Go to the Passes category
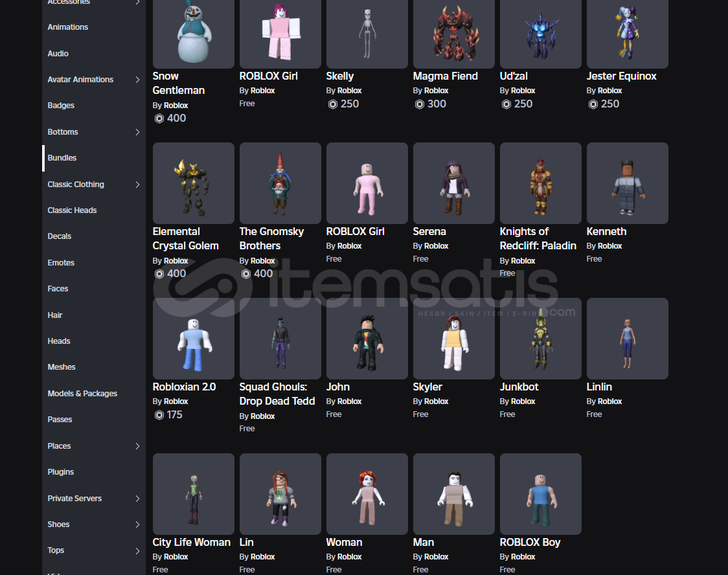 click(x=60, y=420)
